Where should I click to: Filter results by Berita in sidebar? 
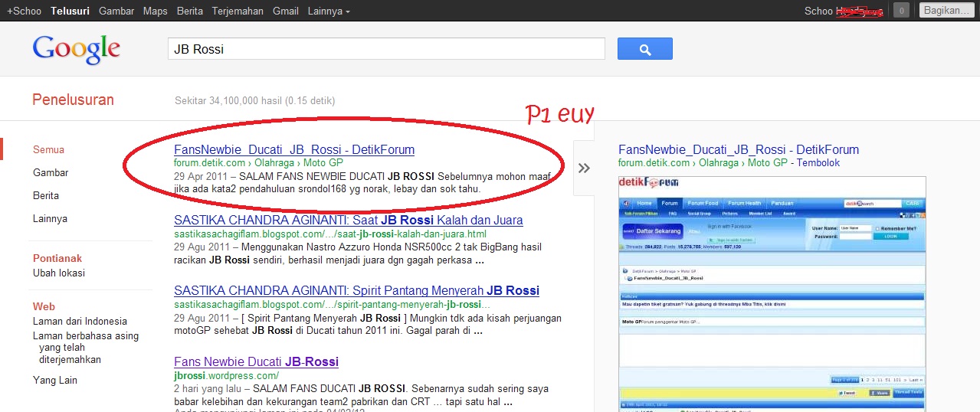pos(46,195)
